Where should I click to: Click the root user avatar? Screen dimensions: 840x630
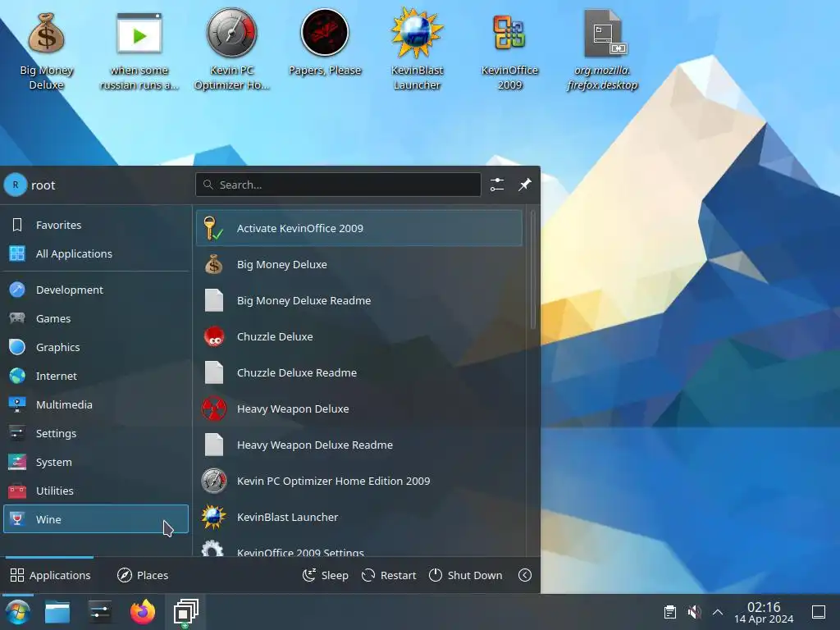click(16, 185)
